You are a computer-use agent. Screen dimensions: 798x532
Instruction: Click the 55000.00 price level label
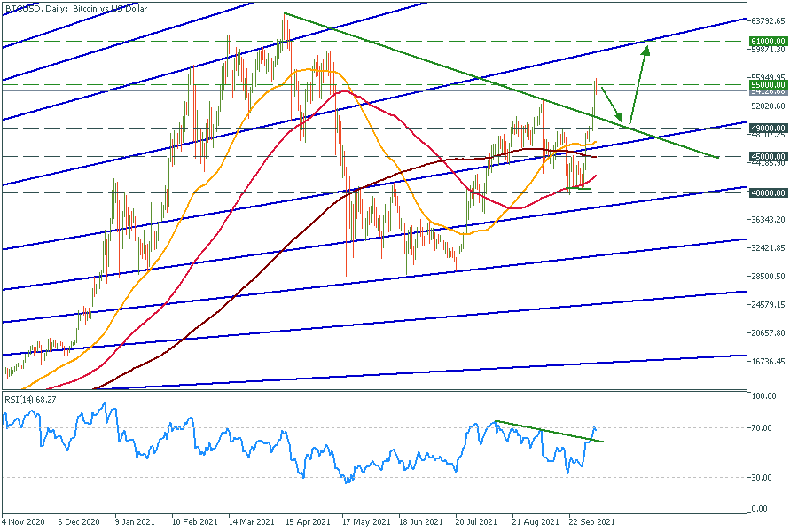click(768, 84)
